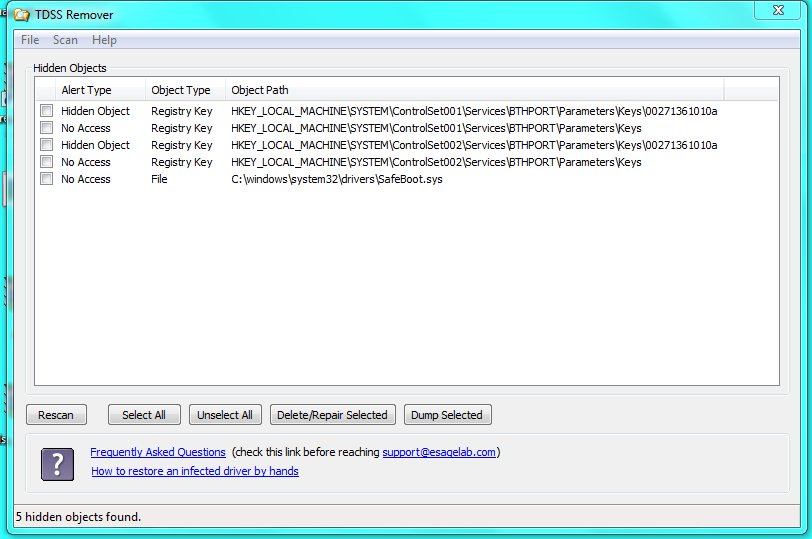Click the TDSS Remover title bar icon

pos(21,15)
